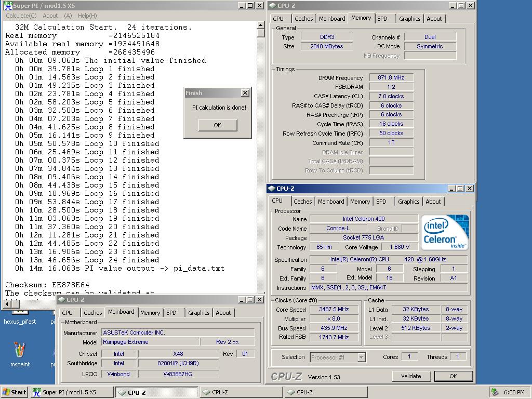The image size is (532, 399).
Task: Click the DRAM Frequency 871.8 MHz field
Action: pos(391,78)
